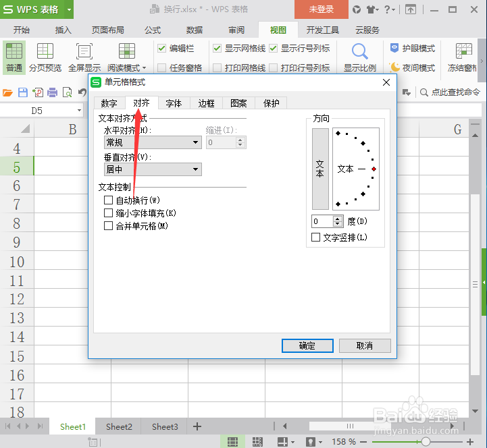The image size is (487, 448).
Task: Click the help question mark icon
Action: (387, 9)
